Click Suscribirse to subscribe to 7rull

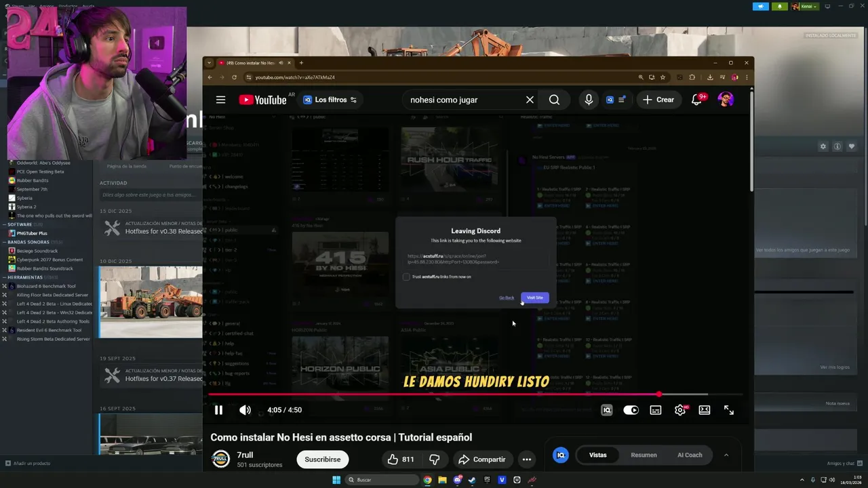click(322, 460)
